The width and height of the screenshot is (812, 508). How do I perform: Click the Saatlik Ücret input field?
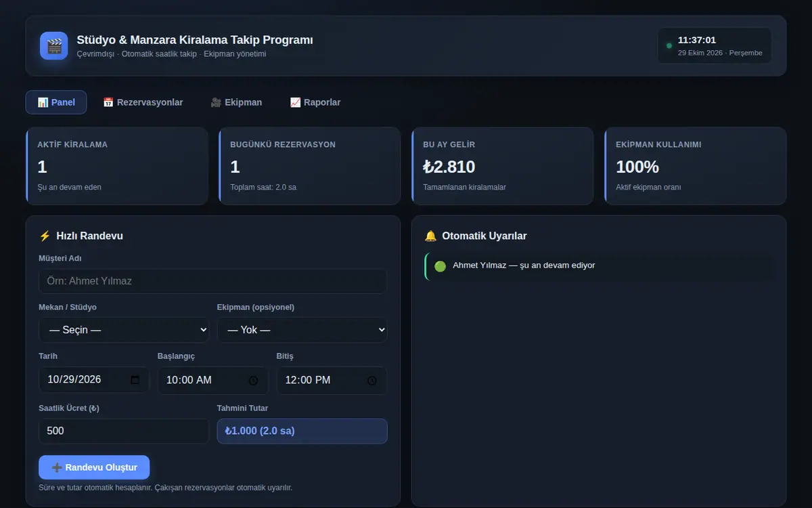point(124,431)
